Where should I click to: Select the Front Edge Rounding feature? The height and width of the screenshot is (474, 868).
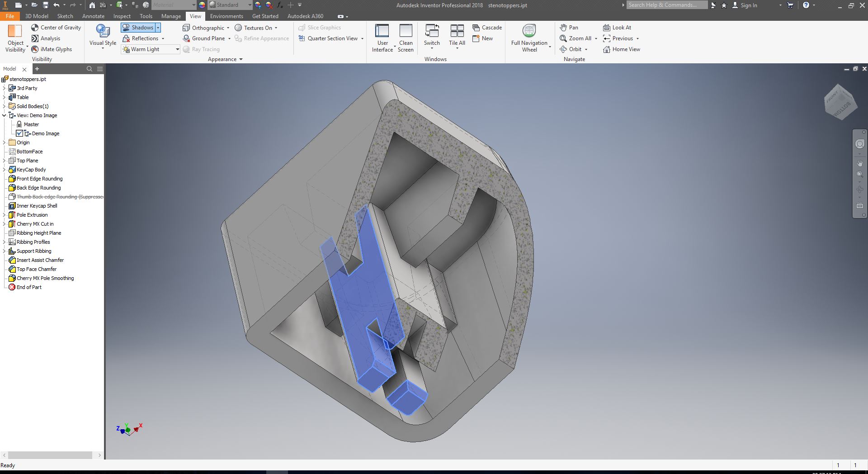36,179
